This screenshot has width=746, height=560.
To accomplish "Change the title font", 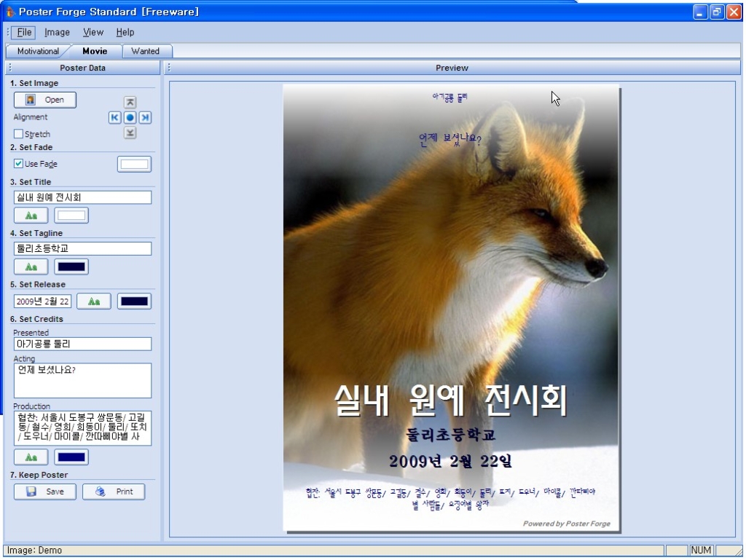I will pyautogui.click(x=31, y=216).
